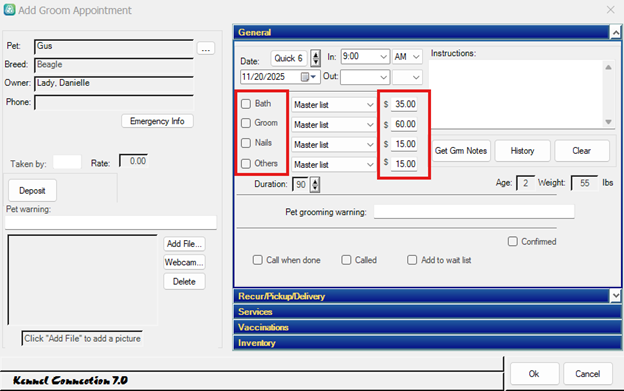624x391 pixels.
Task: Click the Clear button
Action: point(581,151)
